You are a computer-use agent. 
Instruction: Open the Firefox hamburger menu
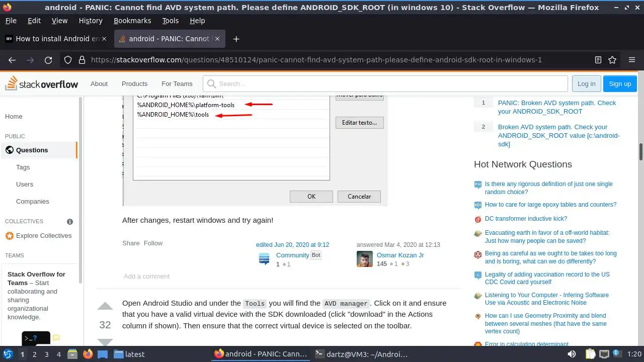[x=632, y=60]
